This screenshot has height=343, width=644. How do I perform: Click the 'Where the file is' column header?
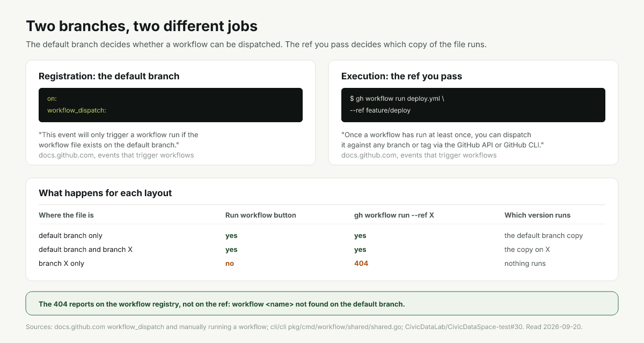pyautogui.click(x=66, y=215)
